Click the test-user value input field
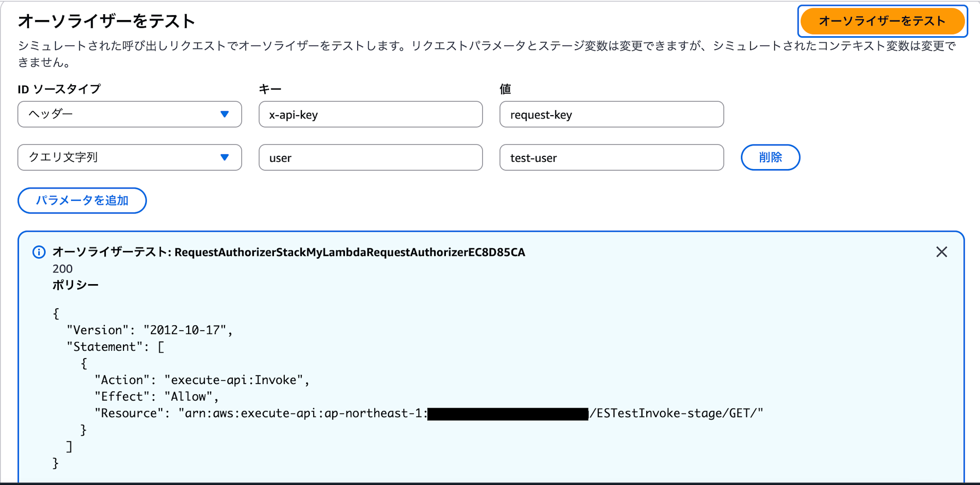 click(x=612, y=157)
